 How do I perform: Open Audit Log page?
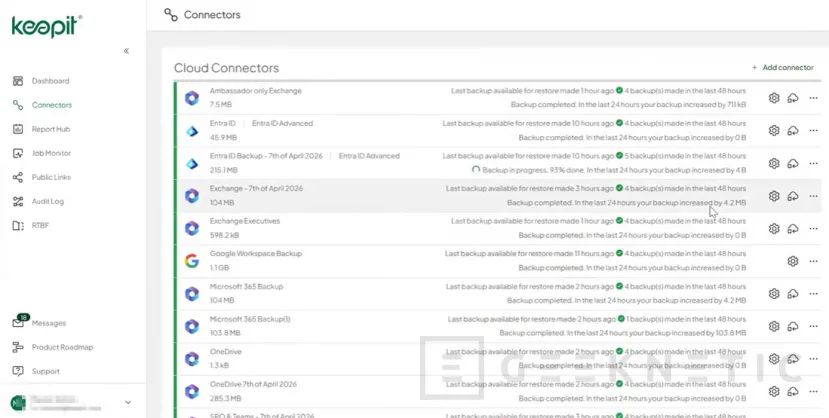point(48,201)
